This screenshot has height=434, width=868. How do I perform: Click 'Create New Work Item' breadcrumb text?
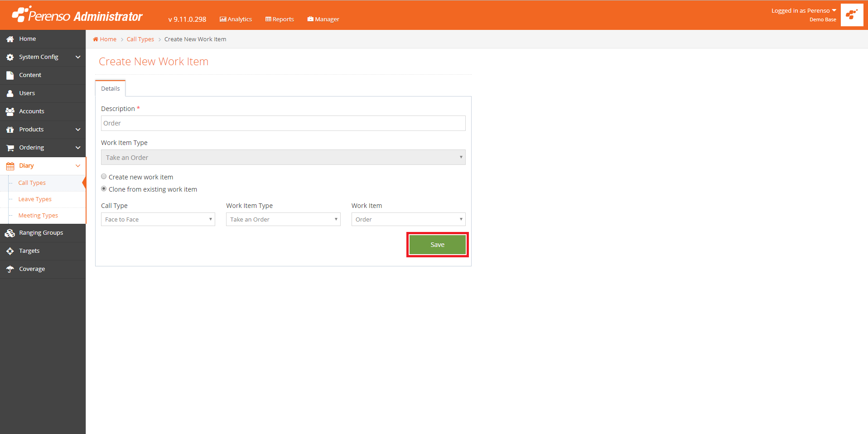[x=195, y=39]
